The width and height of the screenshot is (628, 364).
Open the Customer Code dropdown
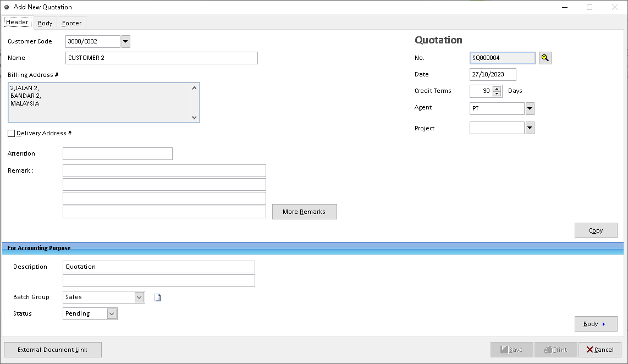[x=126, y=41]
